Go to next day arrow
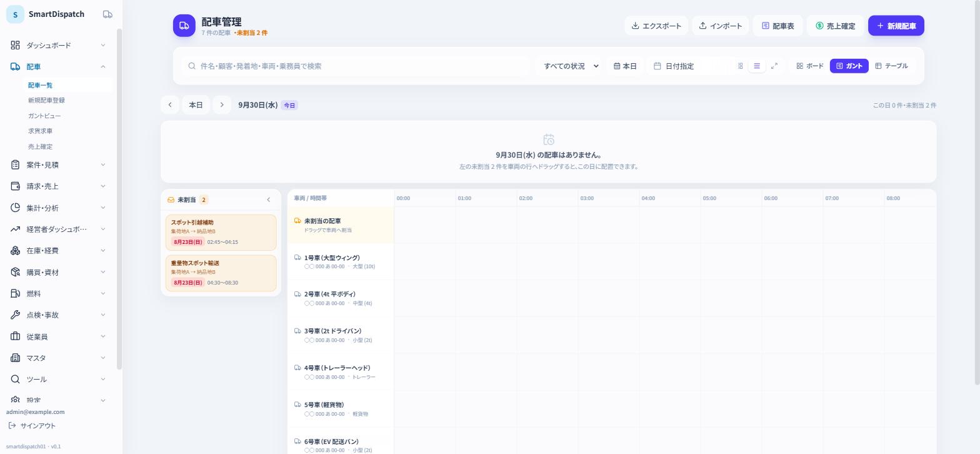Screen dimensions: 980x454 point(222,105)
